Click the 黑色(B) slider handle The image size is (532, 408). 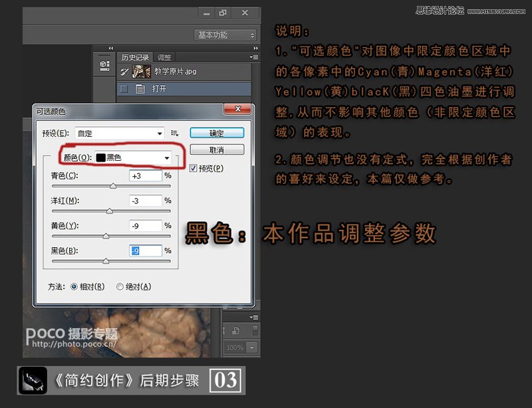(x=106, y=261)
